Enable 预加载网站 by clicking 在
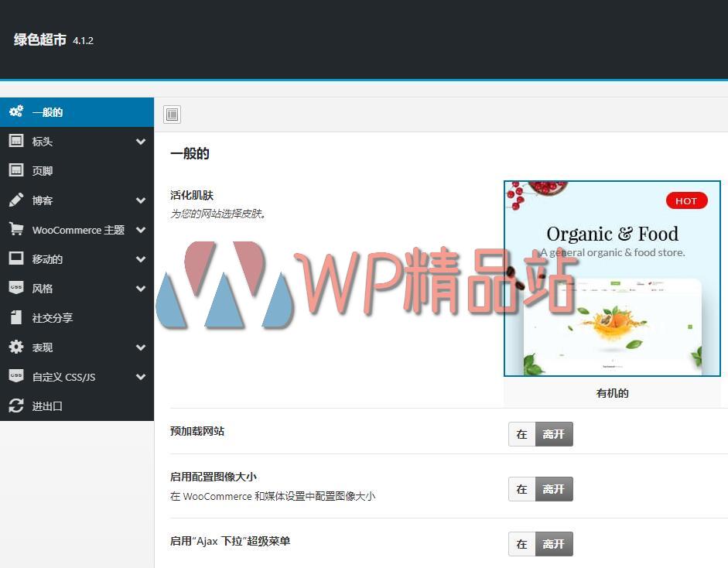The width and height of the screenshot is (728, 568). [x=522, y=434]
